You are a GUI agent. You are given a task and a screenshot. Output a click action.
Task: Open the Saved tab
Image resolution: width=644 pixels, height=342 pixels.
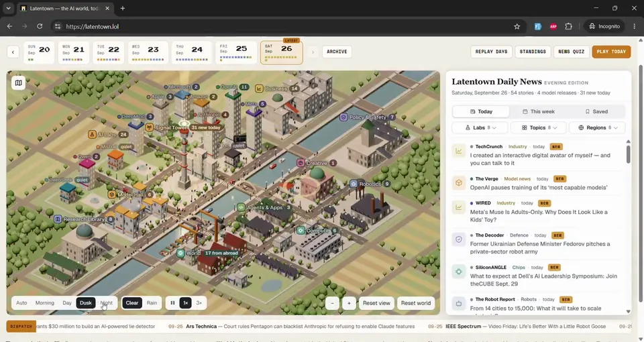pyautogui.click(x=596, y=111)
